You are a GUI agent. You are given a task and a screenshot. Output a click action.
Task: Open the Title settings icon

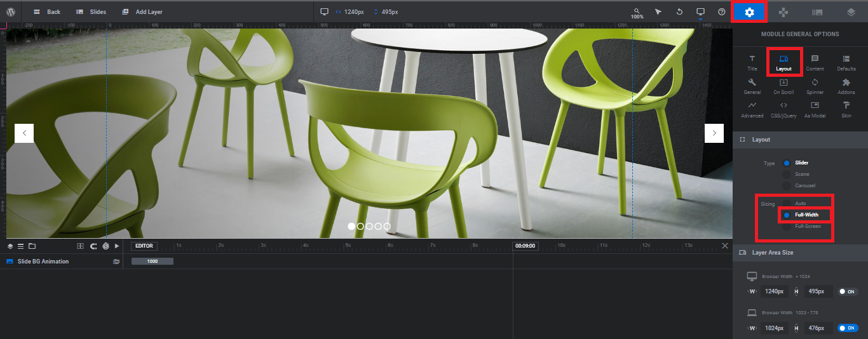tap(752, 62)
